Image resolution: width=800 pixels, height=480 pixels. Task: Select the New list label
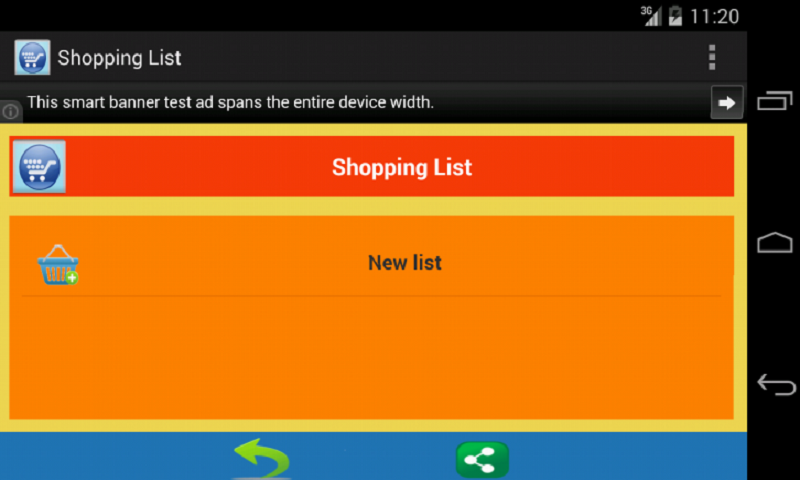(x=405, y=263)
